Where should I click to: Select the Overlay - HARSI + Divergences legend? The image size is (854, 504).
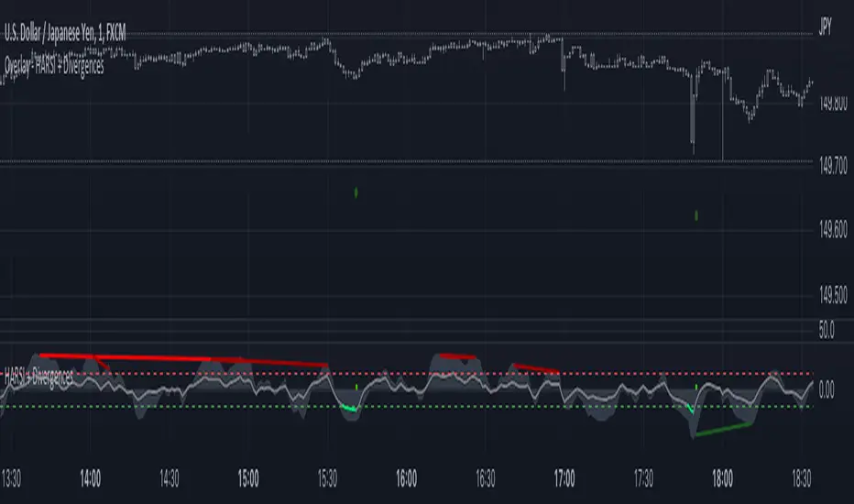coord(54,66)
